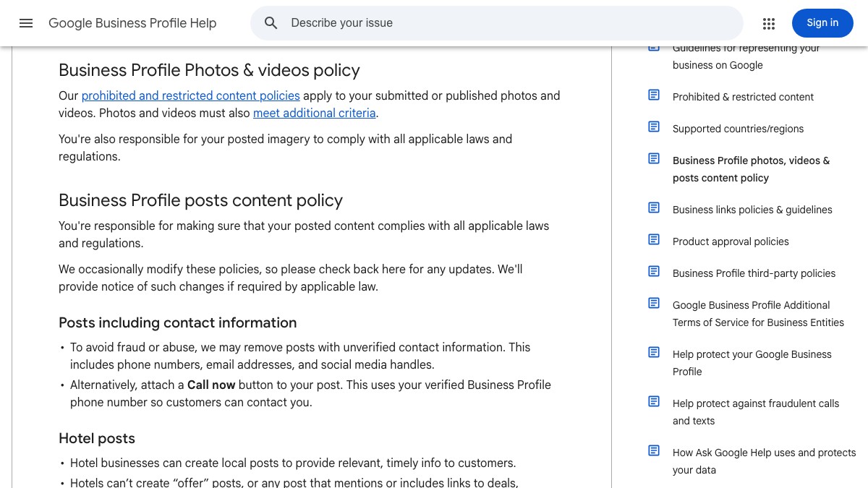Open the Google apps grid
The image size is (868, 488).
click(769, 23)
